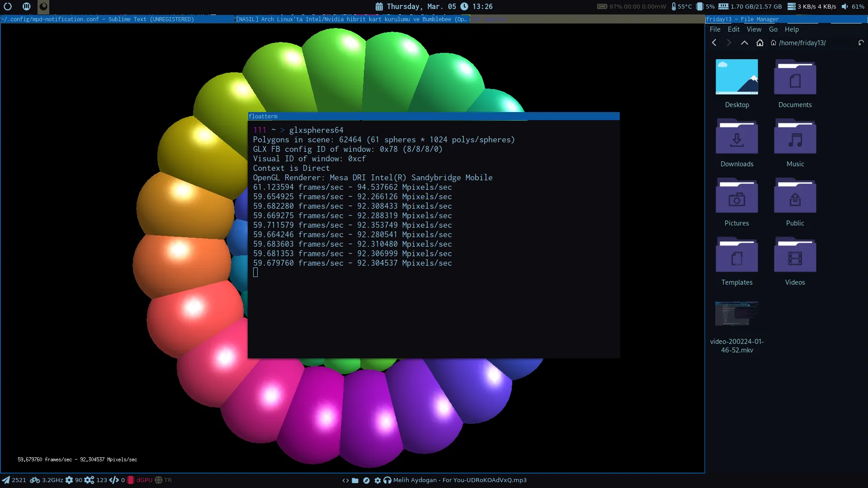The image size is (868, 488).
Task: Click the Polygons in scene terminal line
Action: [x=384, y=140]
